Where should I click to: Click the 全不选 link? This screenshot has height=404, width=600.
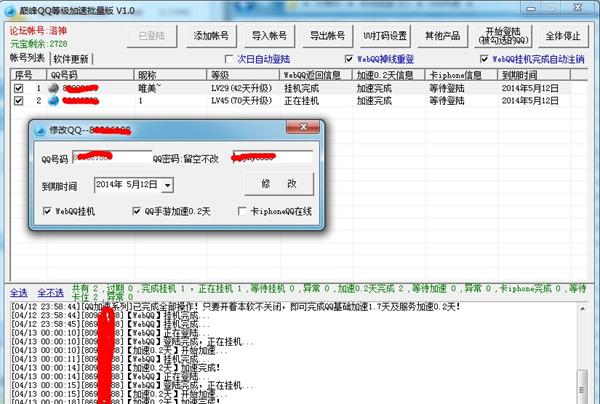tap(51, 293)
